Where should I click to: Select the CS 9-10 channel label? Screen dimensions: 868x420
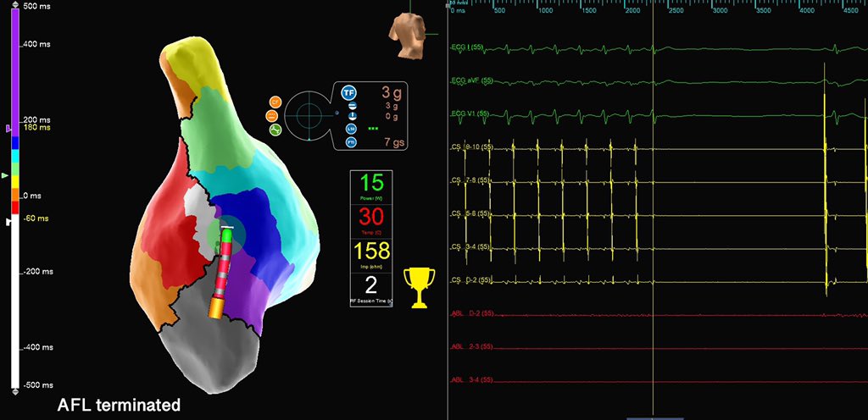tap(471, 147)
